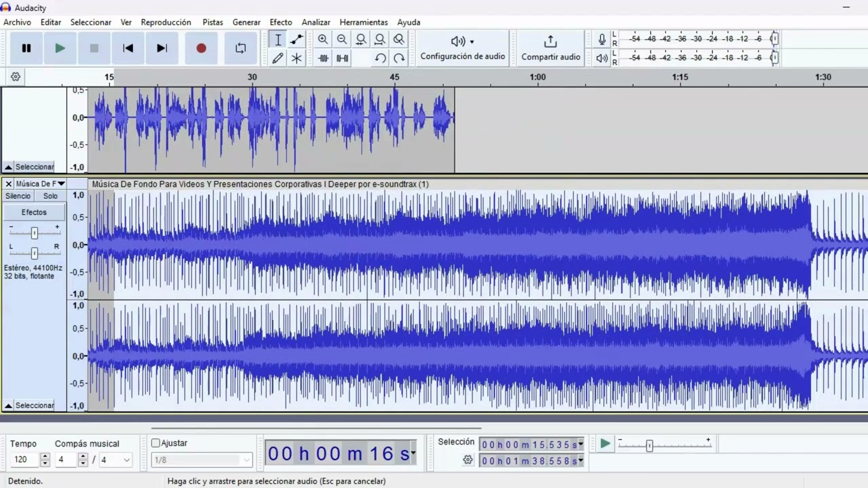Click the microphone record meter icon
This screenshot has height=488, width=868.
coord(601,40)
